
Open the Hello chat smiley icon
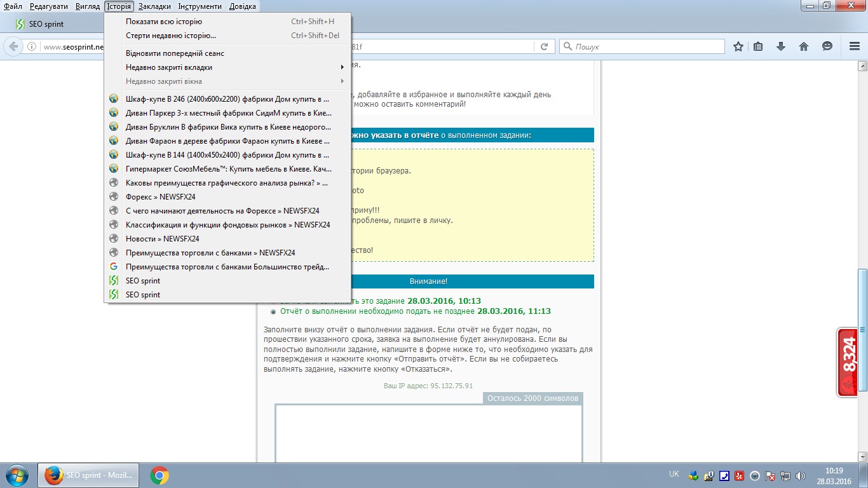[x=827, y=46]
